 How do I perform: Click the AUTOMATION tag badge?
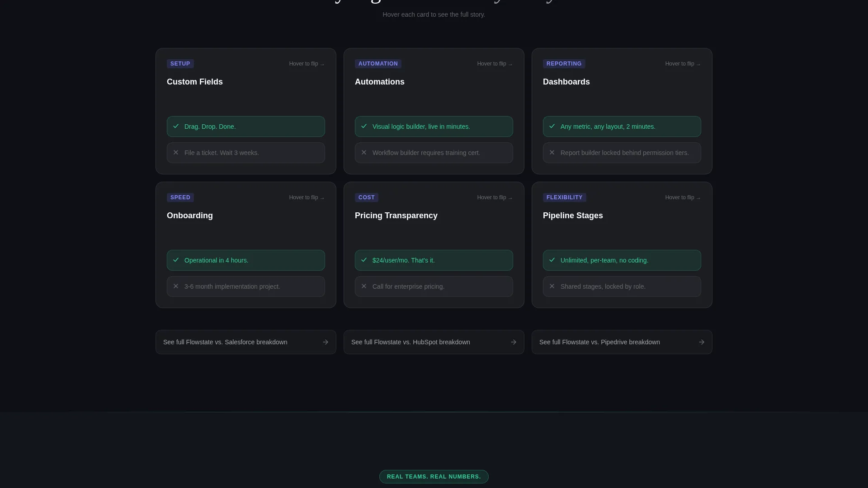[378, 64]
